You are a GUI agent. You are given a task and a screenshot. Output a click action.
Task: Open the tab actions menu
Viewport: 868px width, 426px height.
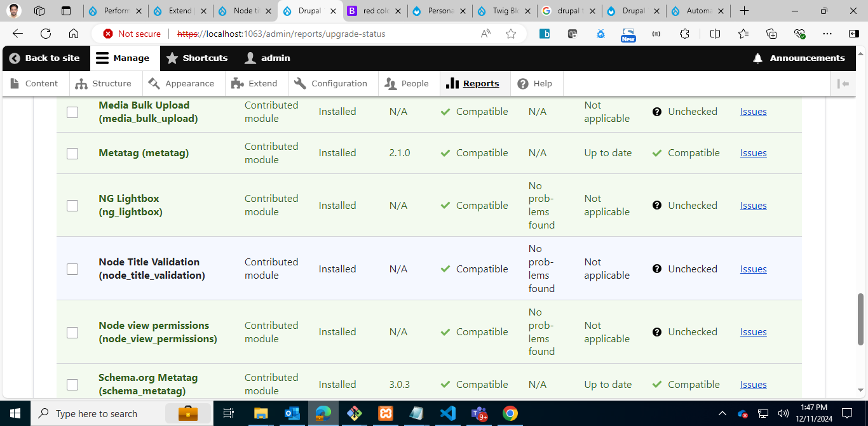coord(66,11)
